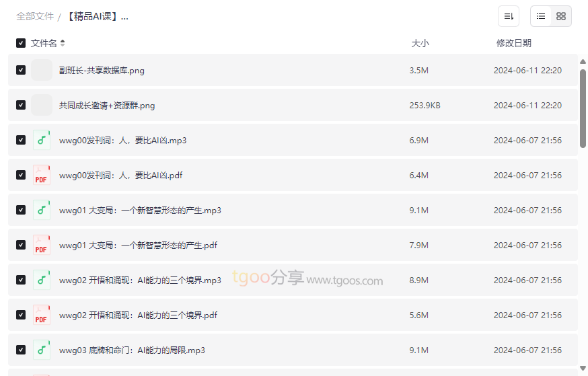Screen dimensions: 588x376
Task: Click PDF icon of wwg00发刊词 pdf
Action: [42, 175]
